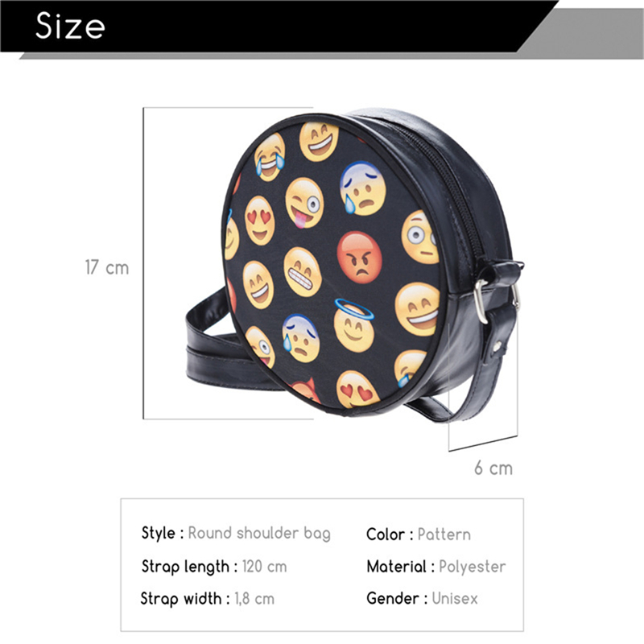This screenshot has height=644, width=644.
Task: Click the Size header title
Action: pyautogui.click(x=70, y=26)
